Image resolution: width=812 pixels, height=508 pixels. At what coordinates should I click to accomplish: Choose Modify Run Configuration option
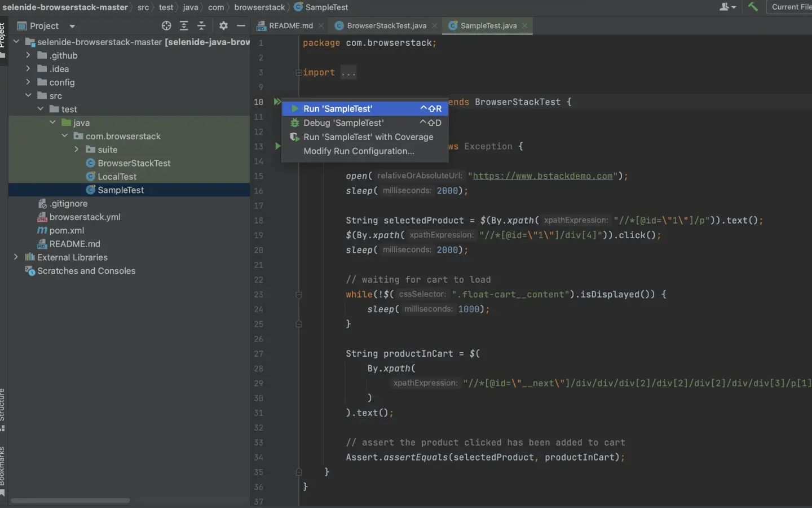click(x=359, y=151)
